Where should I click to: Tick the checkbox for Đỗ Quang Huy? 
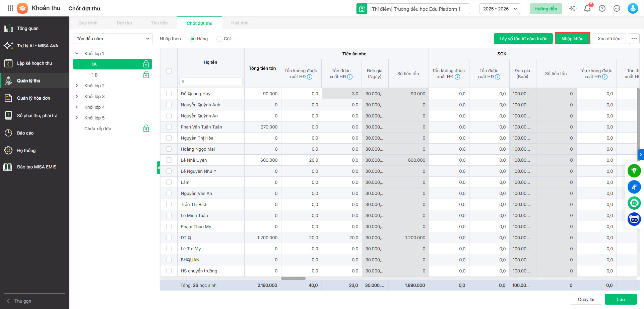(169, 94)
